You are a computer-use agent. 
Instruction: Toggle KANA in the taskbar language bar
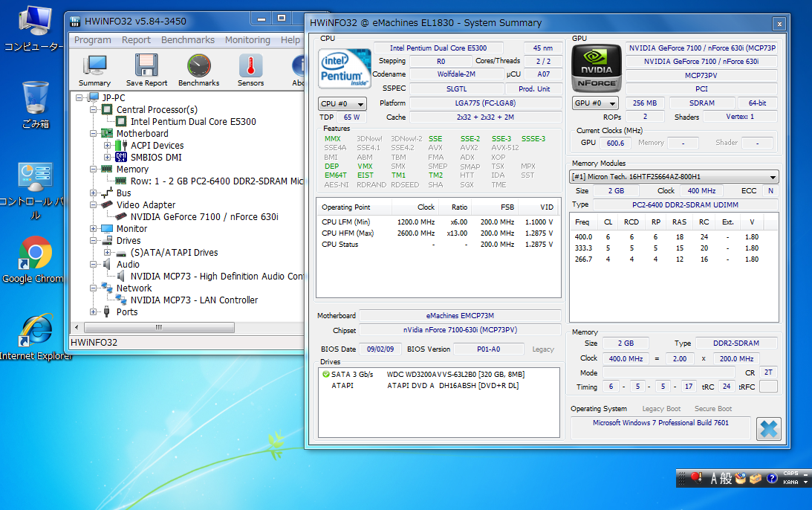coord(789,483)
